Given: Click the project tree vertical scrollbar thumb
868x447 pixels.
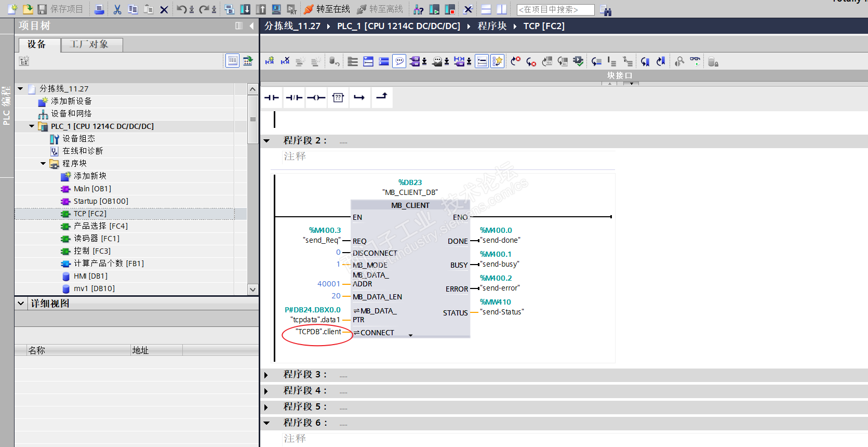Looking at the screenshot, I should click(x=253, y=120).
